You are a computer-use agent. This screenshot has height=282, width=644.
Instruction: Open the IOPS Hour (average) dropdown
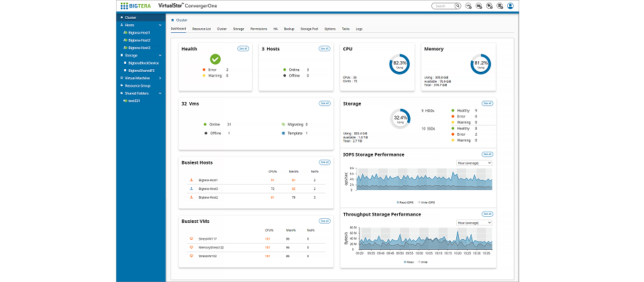coord(474,162)
